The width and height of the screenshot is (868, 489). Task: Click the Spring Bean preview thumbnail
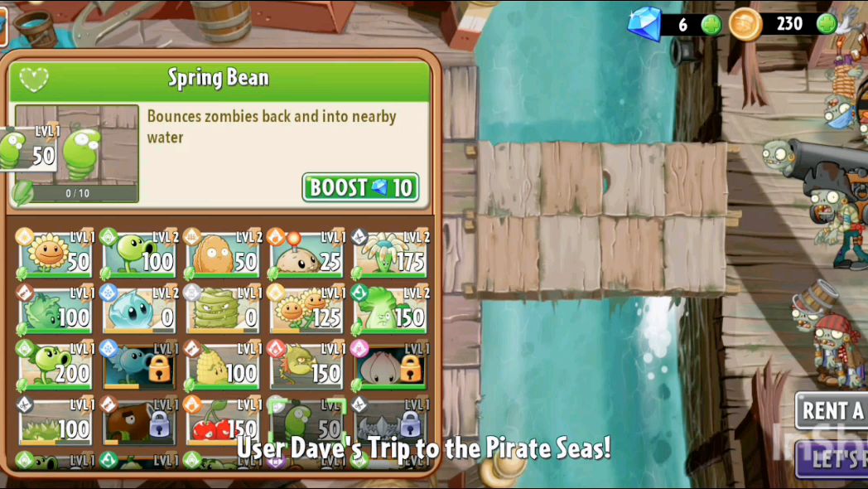[x=76, y=153]
